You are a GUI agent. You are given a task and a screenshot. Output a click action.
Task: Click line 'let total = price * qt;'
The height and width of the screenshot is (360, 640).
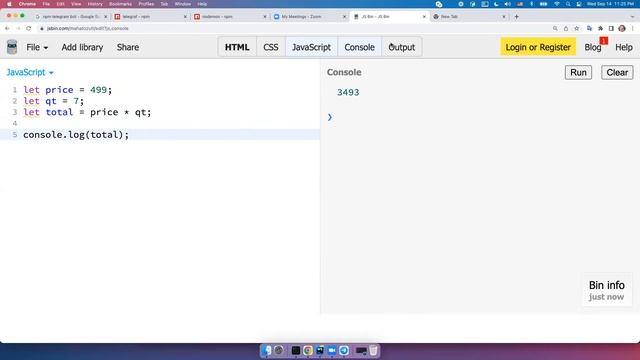(87, 112)
